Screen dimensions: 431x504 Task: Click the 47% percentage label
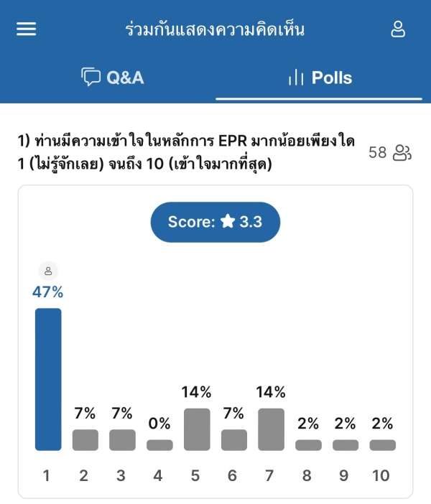(x=47, y=292)
